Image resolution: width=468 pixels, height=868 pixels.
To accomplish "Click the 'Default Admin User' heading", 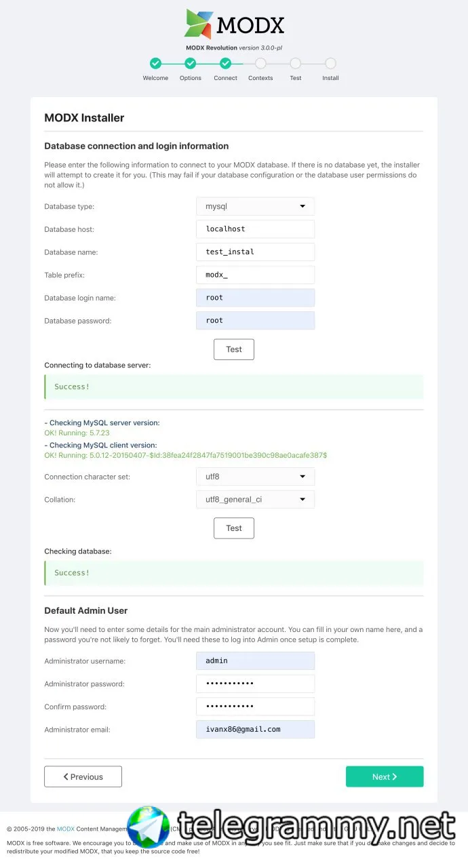I will point(86,610).
